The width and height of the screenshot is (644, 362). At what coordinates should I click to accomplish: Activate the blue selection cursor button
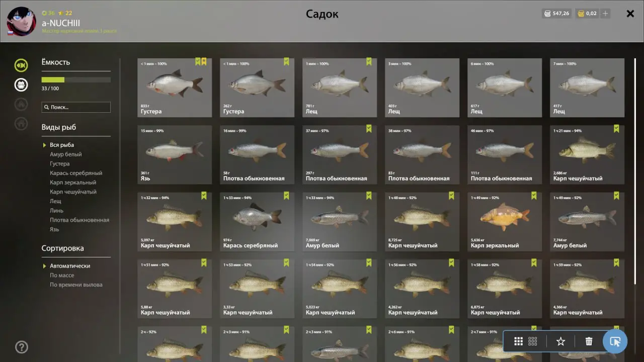(x=615, y=341)
